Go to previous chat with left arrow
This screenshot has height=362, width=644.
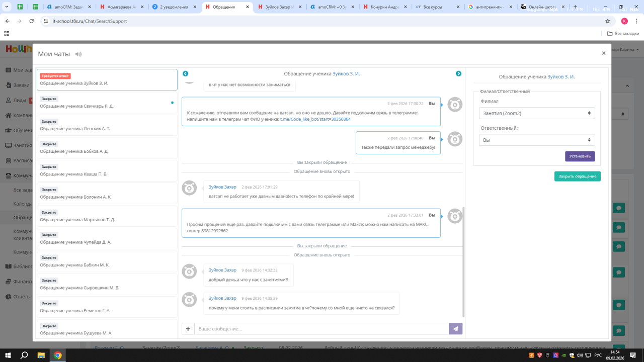(185, 74)
